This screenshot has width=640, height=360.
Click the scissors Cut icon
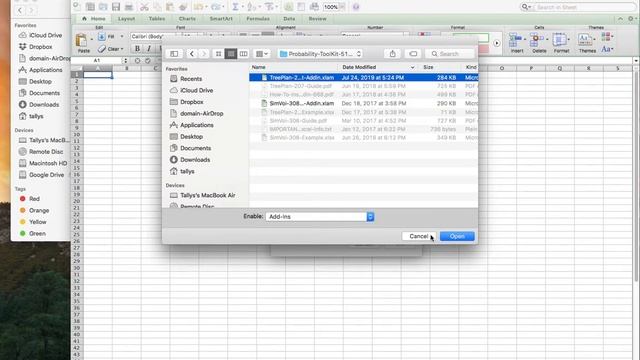click(144, 7)
